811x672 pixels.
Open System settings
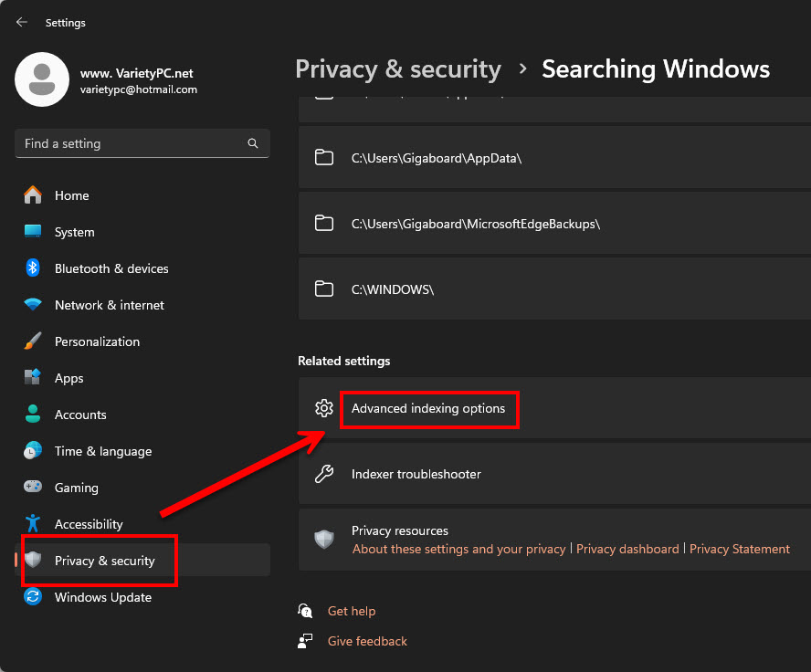tap(142, 232)
